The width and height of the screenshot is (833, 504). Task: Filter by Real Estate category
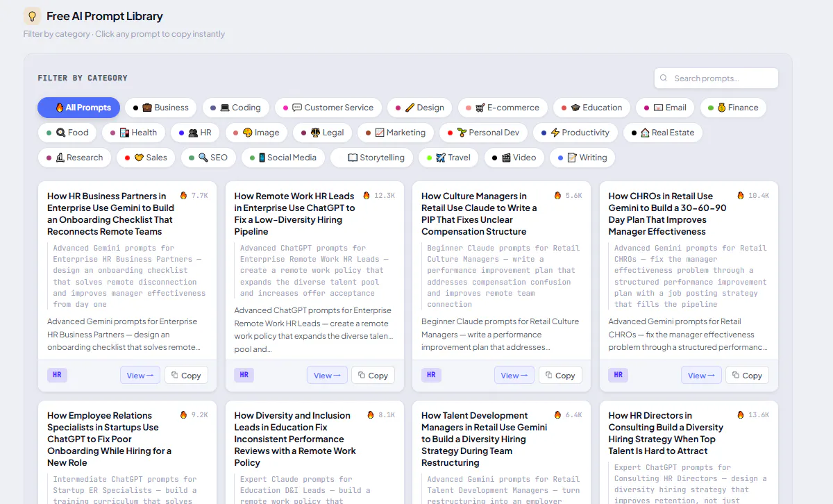coord(663,133)
